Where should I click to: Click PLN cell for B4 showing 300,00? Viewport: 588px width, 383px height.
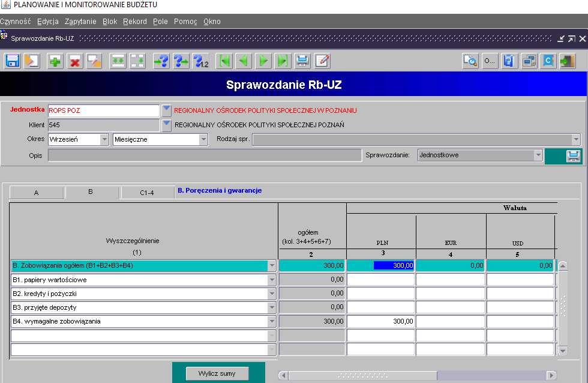pyautogui.click(x=380, y=322)
